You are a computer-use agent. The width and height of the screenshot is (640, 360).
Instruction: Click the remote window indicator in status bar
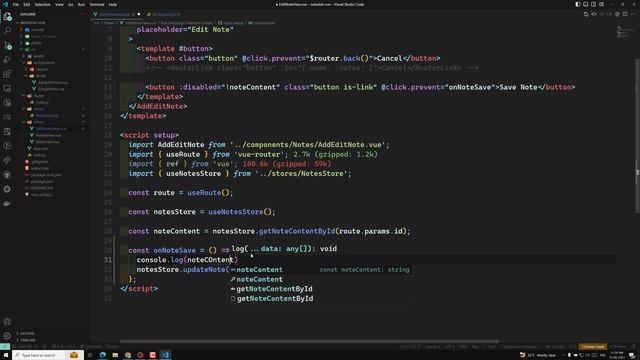click(4, 347)
